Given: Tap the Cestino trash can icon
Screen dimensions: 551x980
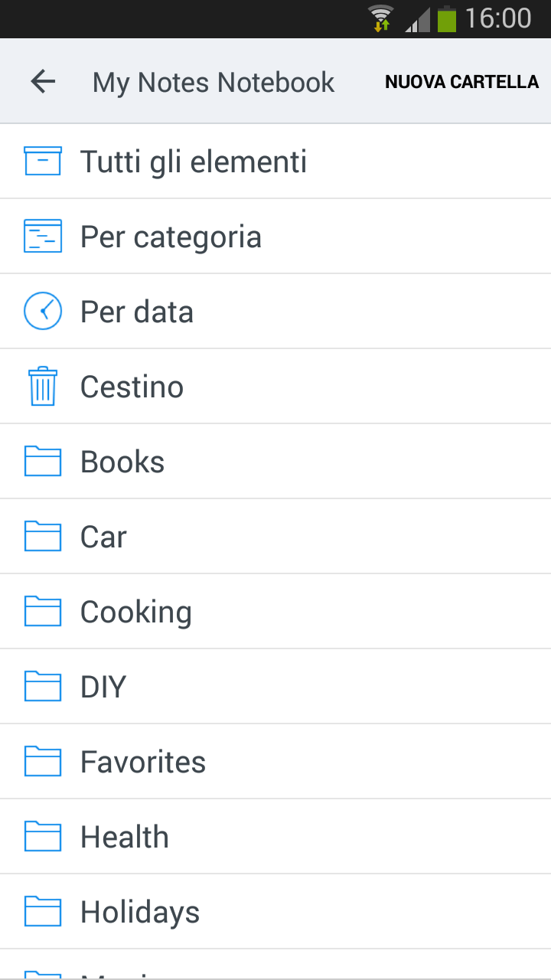Looking at the screenshot, I should pyautogui.click(x=43, y=386).
